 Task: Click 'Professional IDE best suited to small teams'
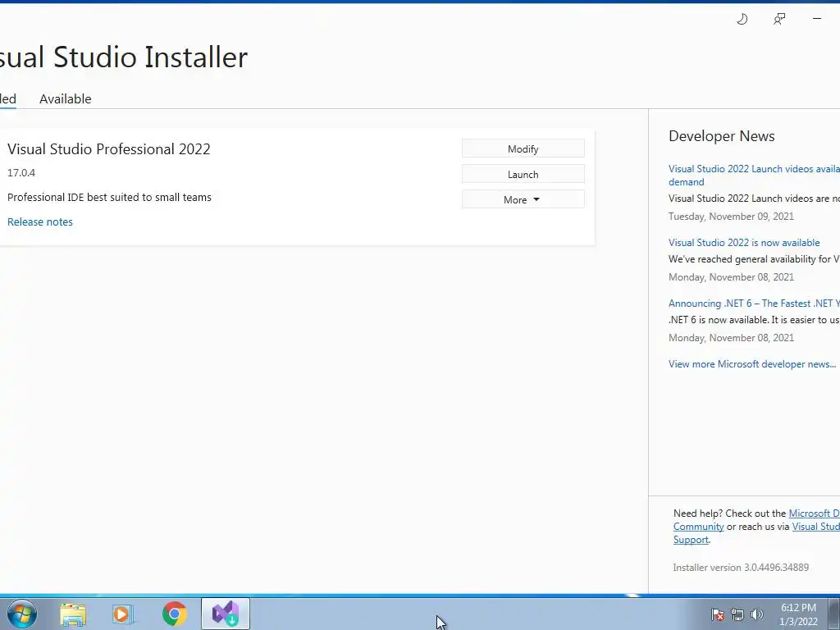109,197
